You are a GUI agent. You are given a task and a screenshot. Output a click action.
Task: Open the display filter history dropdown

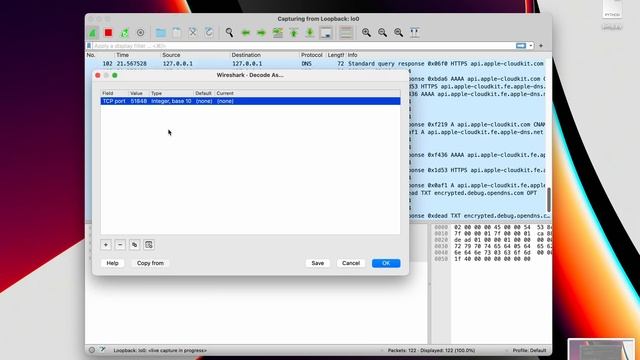tap(531, 46)
